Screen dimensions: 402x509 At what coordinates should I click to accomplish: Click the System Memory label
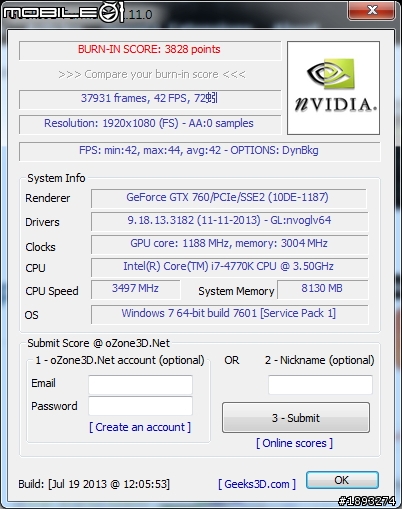[x=236, y=291]
